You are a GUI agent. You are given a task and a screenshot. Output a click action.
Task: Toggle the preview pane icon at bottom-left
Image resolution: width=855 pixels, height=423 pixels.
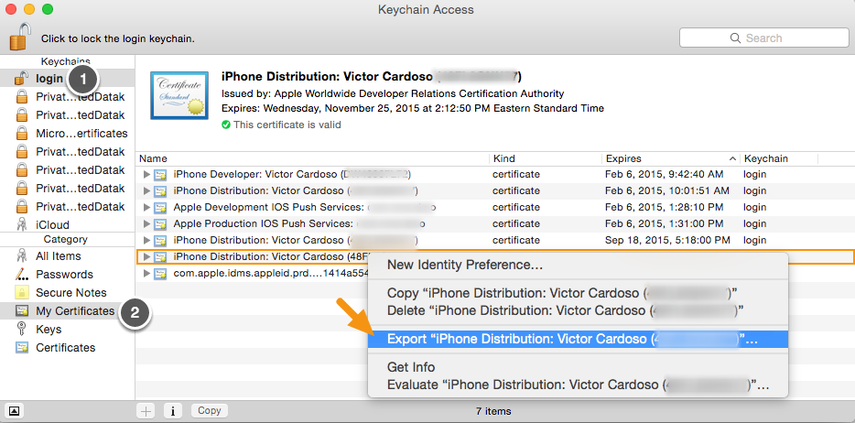[x=15, y=410]
